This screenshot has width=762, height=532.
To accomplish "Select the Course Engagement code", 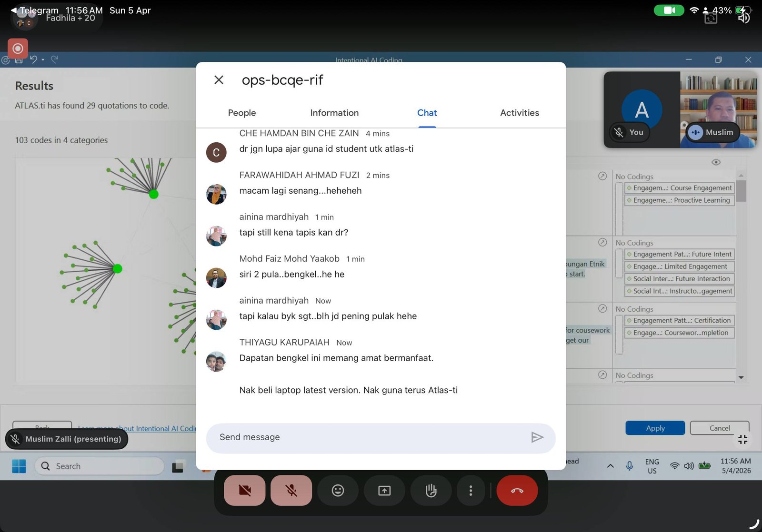I will pos(680,188).
